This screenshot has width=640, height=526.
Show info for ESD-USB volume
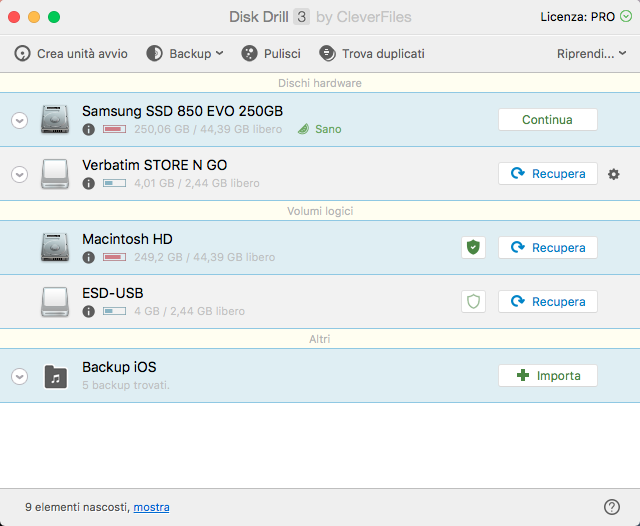(89, 311)
